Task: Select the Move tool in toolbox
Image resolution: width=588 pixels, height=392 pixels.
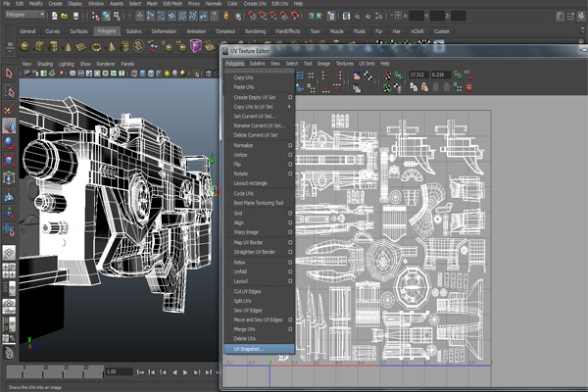Action: (9, 126)
